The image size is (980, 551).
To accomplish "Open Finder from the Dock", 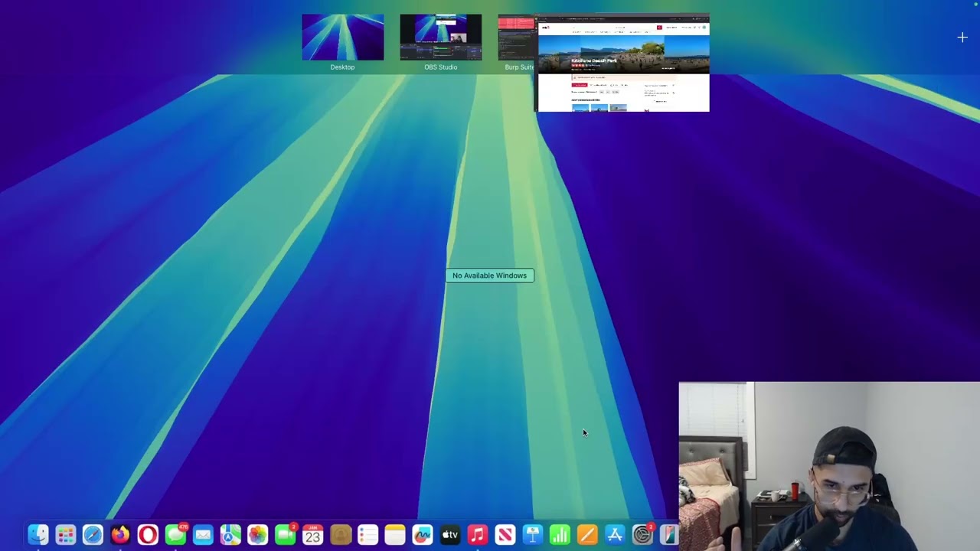I will 38,535.
